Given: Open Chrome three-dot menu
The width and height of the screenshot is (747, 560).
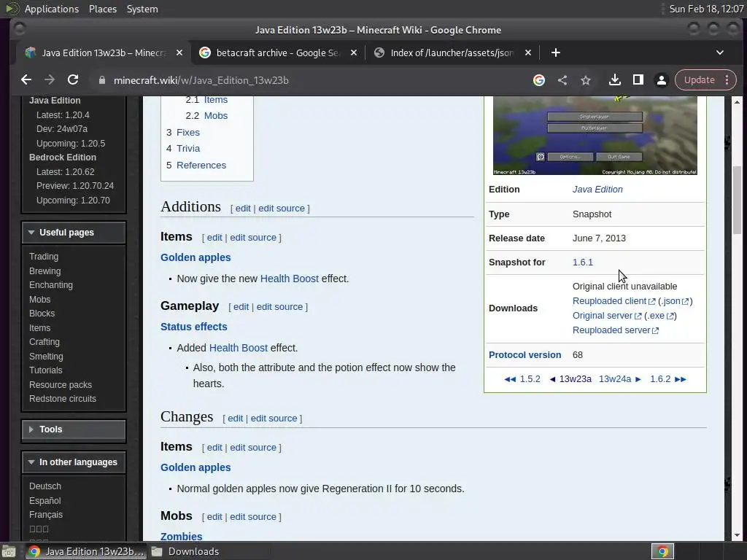Looking at the screenshot, I should (x=727, y=80).
